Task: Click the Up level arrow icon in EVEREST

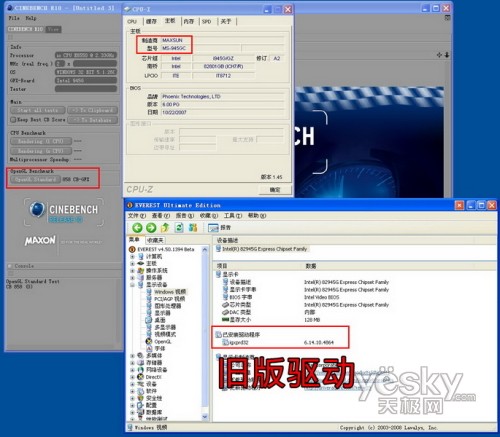Action: click(x=165, y=228)
